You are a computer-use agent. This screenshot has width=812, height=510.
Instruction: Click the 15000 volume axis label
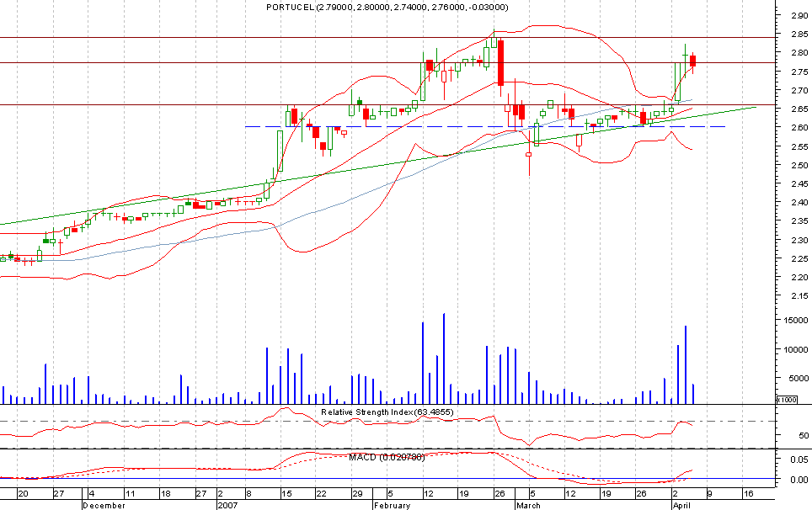pos(795,320)
